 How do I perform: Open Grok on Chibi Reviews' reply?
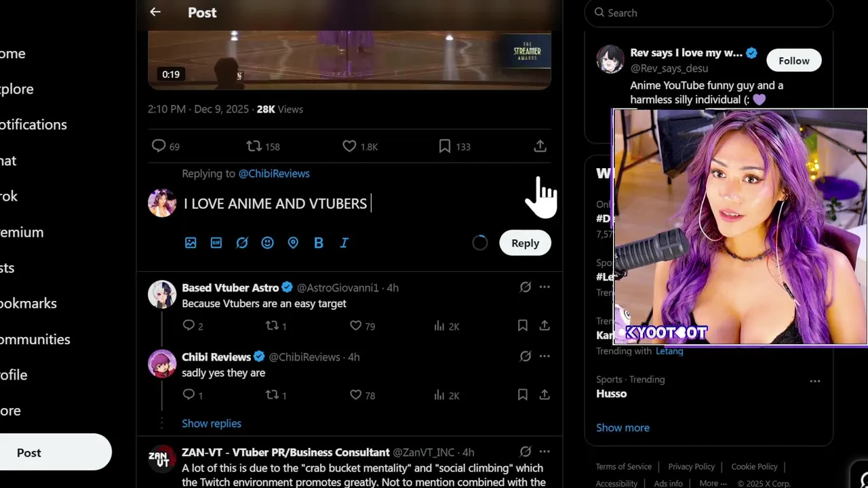pyautogui.click(x=525, y=357)
